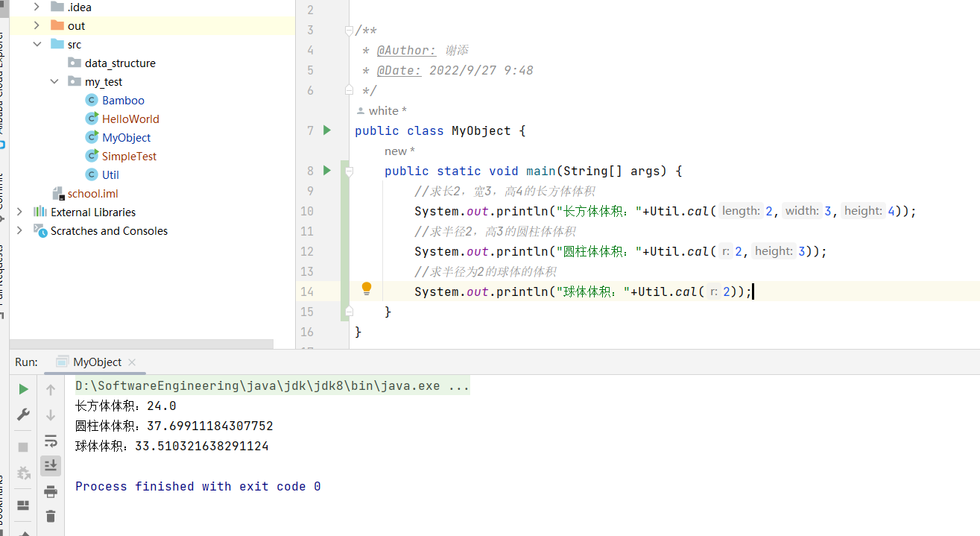Rerun MyObject with the green play icon

tap(23, 389)
